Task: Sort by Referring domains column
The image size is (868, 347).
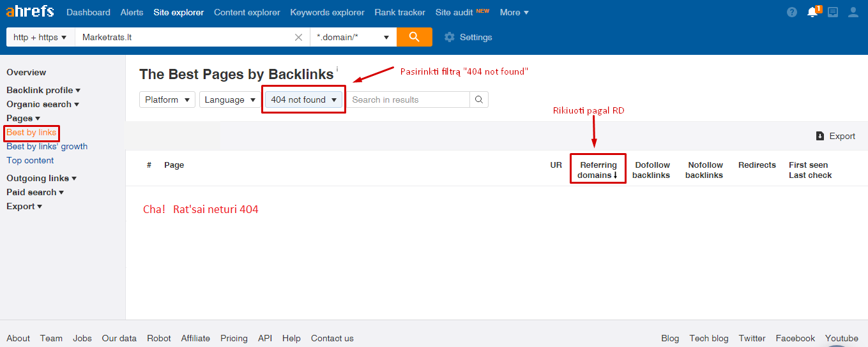Action: [x=598, y=170]
